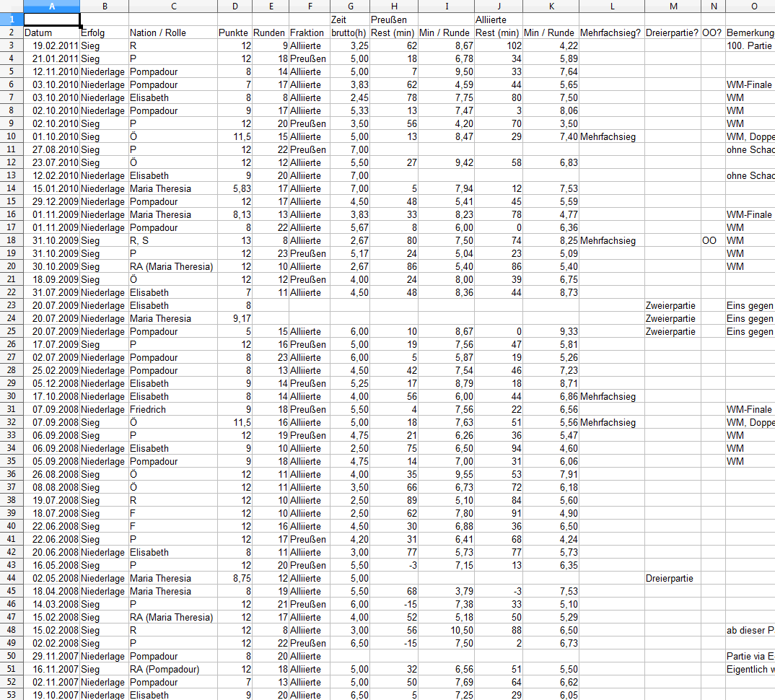The height and width of the screenshot is (700, 775).
Task: Click the 'Friedrich' nation cell
Action: pyautogui.click(x=173, y=409)
